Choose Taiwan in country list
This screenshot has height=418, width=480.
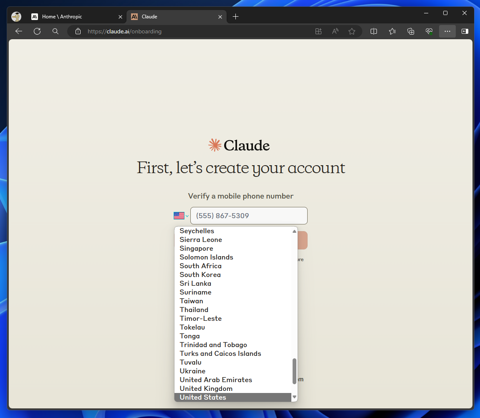coord(233,301)
